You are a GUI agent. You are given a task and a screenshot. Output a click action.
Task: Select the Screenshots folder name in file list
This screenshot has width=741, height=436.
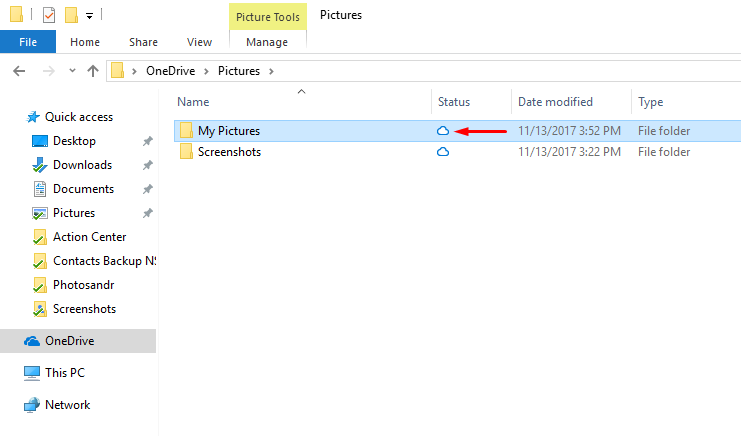coord(229,152)
